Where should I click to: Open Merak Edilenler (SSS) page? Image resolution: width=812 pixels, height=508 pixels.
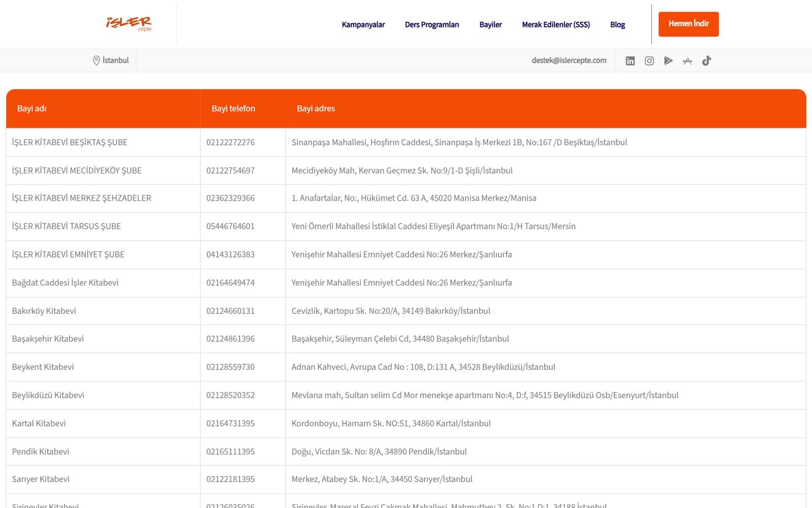coord(556,24)
